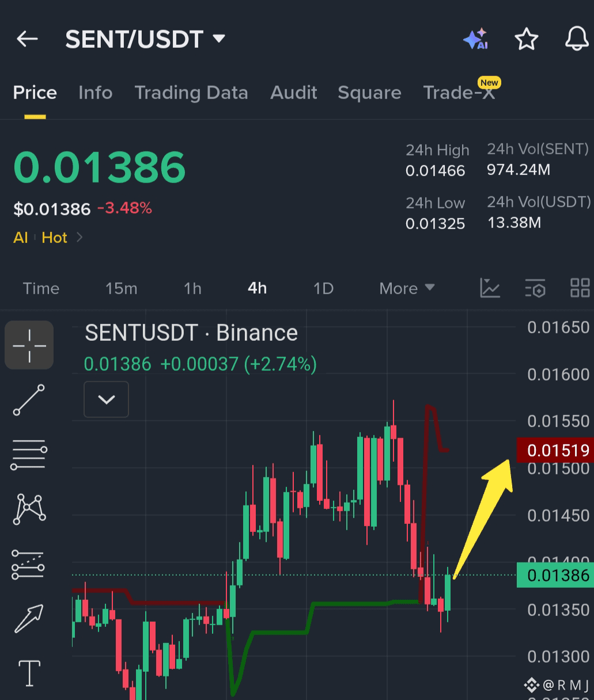Select the arrow drawing tool
Screen dimensions: 594x700
coord(29,619)
